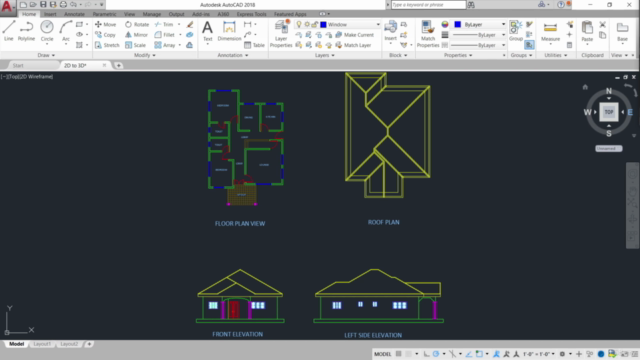This screenshot has height=360, width=640.
Task: Click the keyword search input field
Action: (428, 4)
